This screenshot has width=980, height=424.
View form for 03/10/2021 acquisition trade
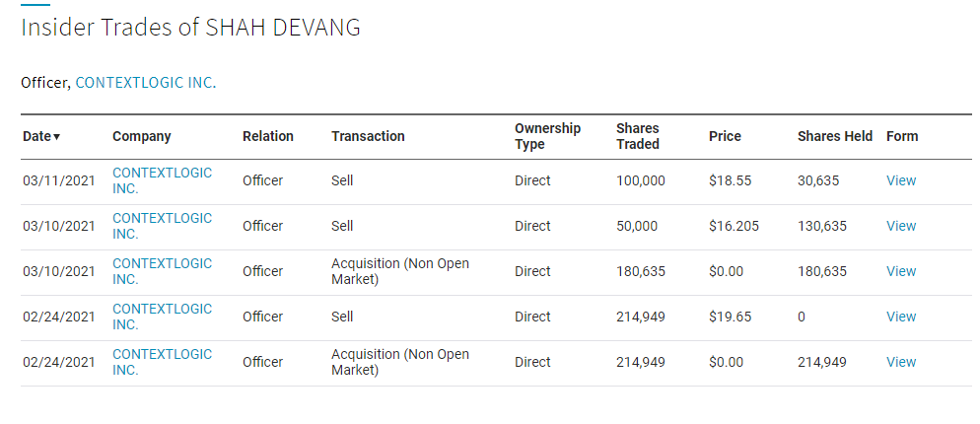[901, 271]
